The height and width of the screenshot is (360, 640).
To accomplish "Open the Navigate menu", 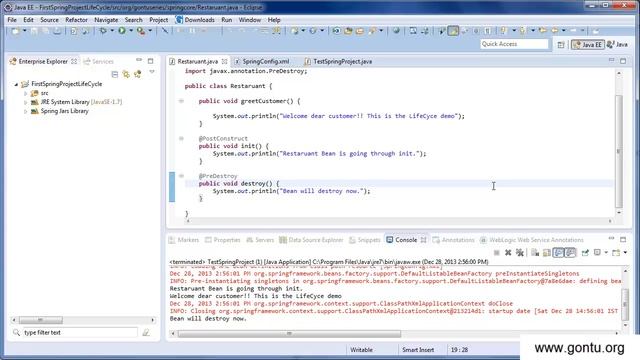I will [106, 20].
